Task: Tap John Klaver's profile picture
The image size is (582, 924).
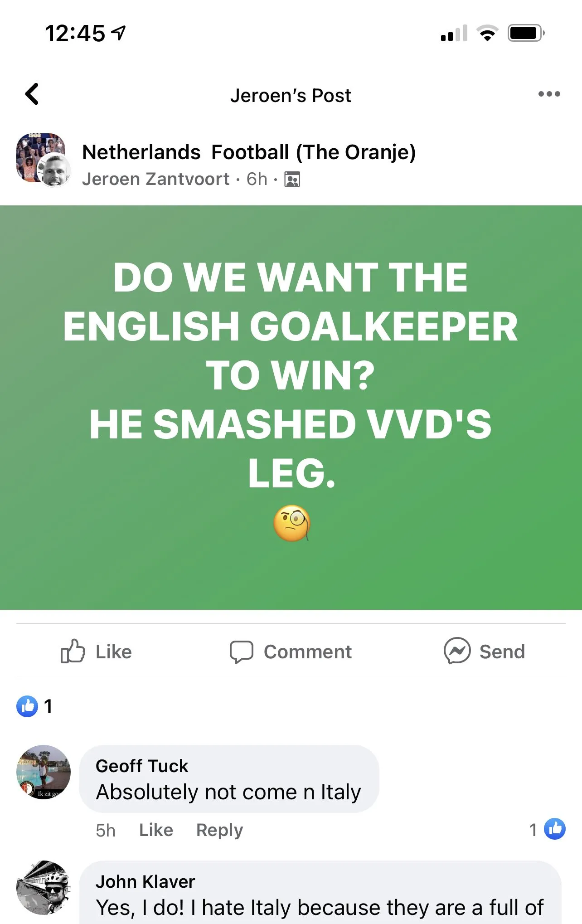Action: (x=44, y=888)
